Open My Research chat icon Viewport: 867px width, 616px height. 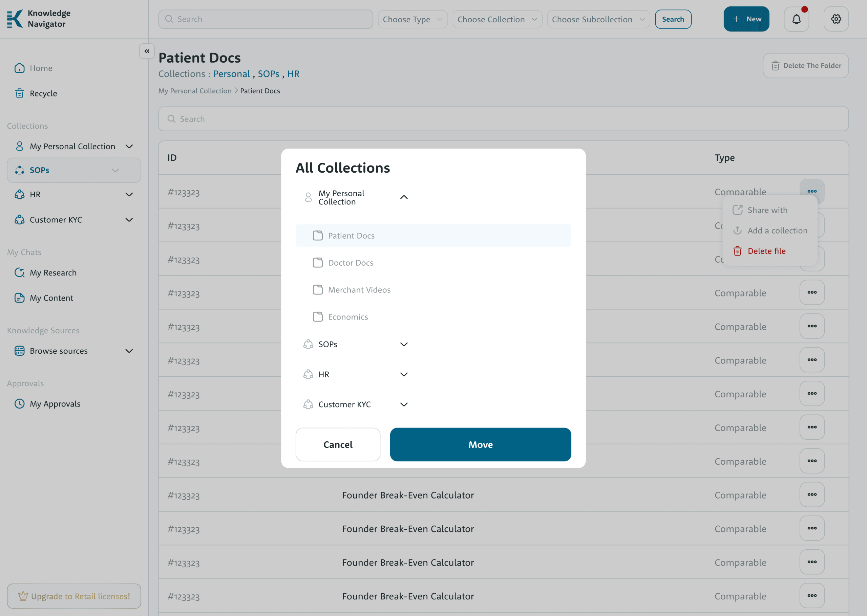pos(19,273)
